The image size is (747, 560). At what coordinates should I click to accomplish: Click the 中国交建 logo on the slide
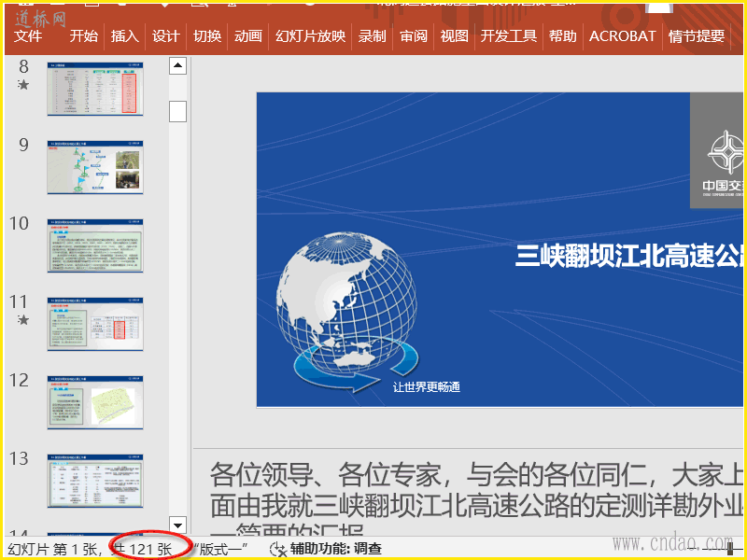pos(718,150)
